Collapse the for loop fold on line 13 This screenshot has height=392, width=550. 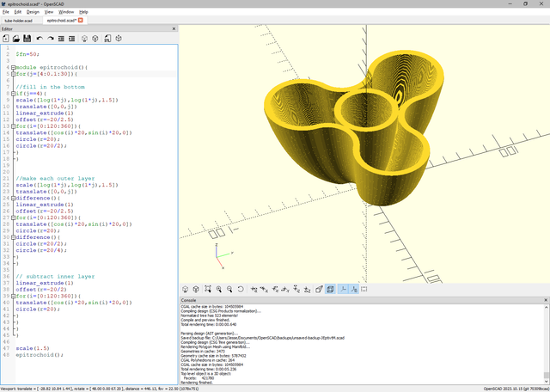pos(14,126)
